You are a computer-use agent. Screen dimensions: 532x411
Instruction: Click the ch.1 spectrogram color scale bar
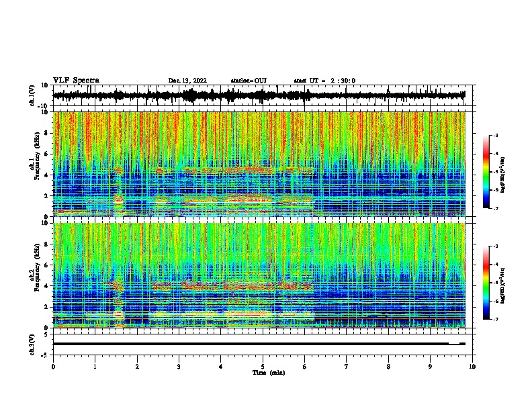click(x=486, y=172)
